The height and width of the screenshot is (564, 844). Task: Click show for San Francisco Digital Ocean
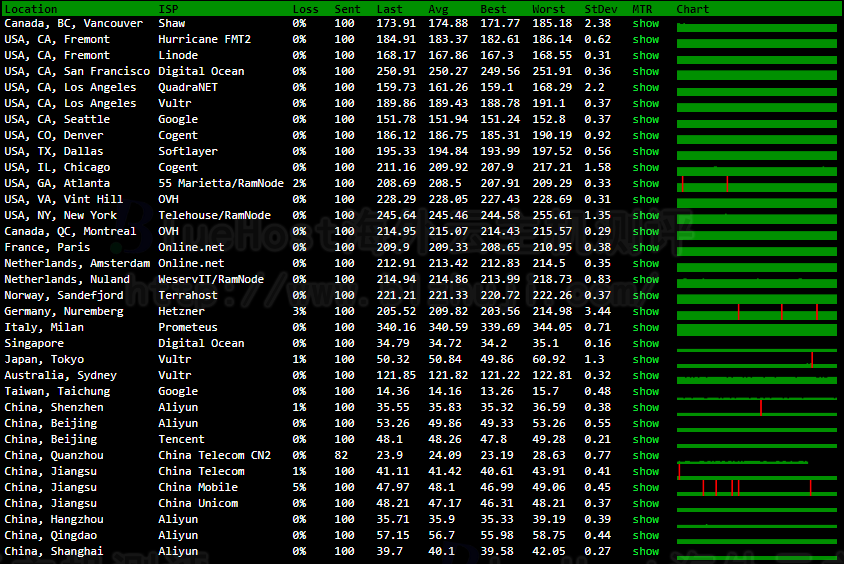click(645, 72)
